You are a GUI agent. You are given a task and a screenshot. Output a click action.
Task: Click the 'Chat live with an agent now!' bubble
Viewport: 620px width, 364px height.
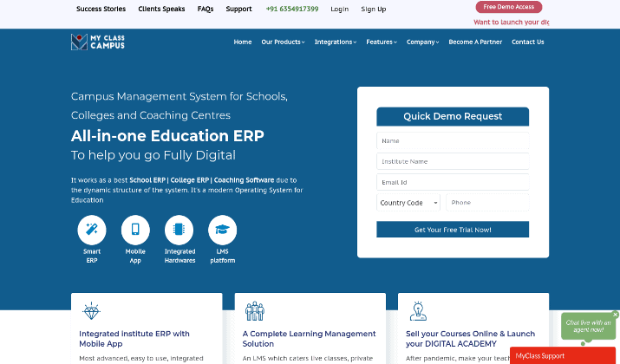(x=588, y=327)
